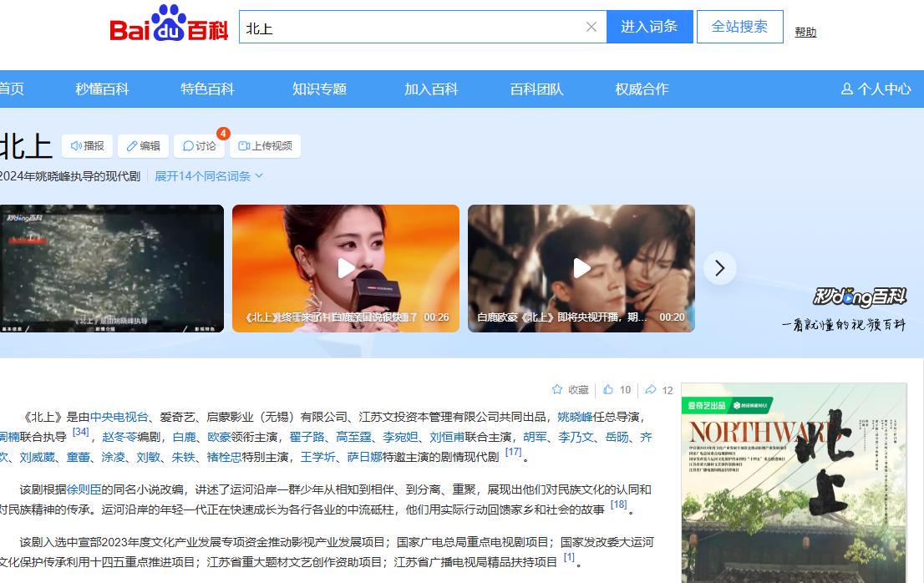Open the first dark map video thumbnail
The image size is (924, 583).
click(x=112, y=269)
